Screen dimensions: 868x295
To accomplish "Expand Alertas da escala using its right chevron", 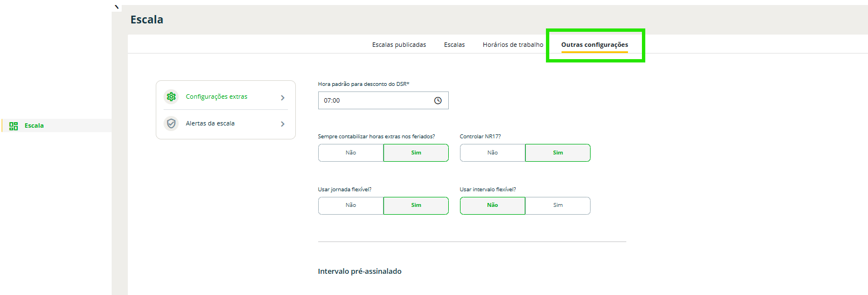I will point(282,124).
